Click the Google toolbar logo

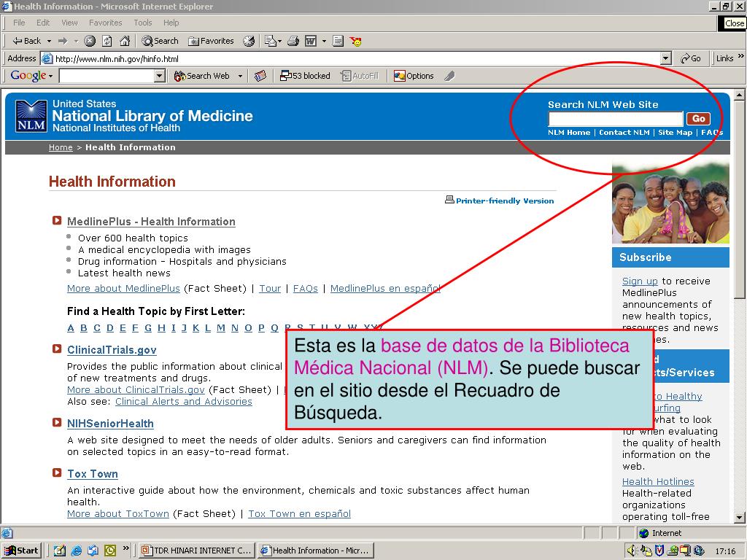click(28, 75)
